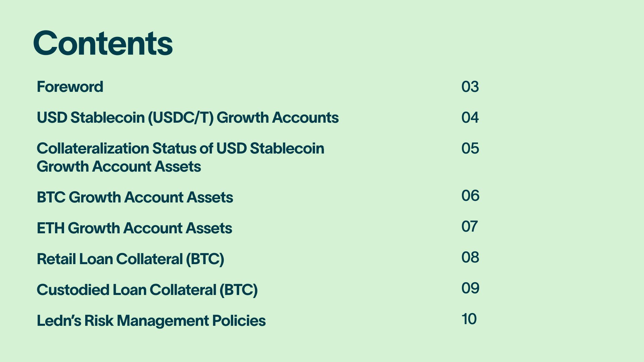Open Retail Loan Collateral (BTC) section
Screen dimensions: 644x362
point(130,259)
